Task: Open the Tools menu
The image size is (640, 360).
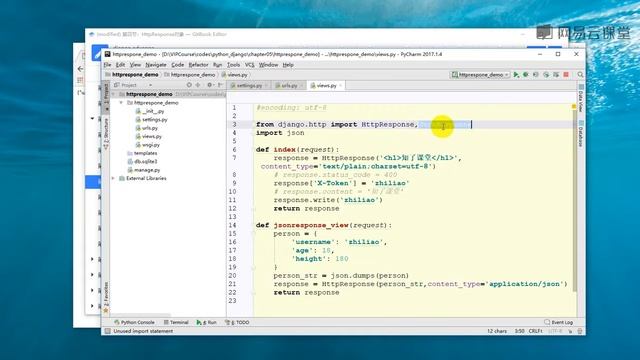Action: [233, 64]
